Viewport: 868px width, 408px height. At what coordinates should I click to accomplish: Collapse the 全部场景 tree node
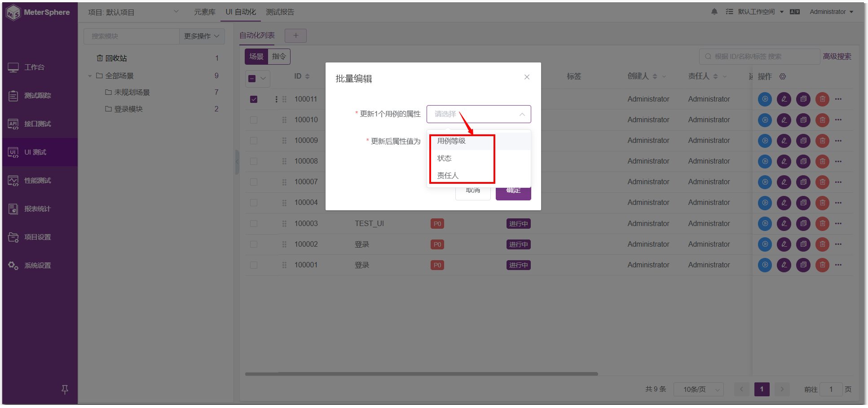click(x=90, y=76)
